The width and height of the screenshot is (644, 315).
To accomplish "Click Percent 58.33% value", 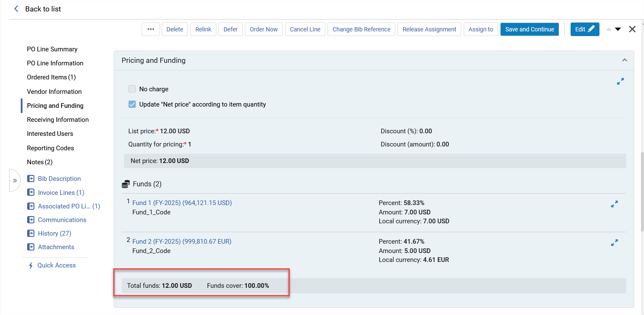I will click(x=414, y=203).
